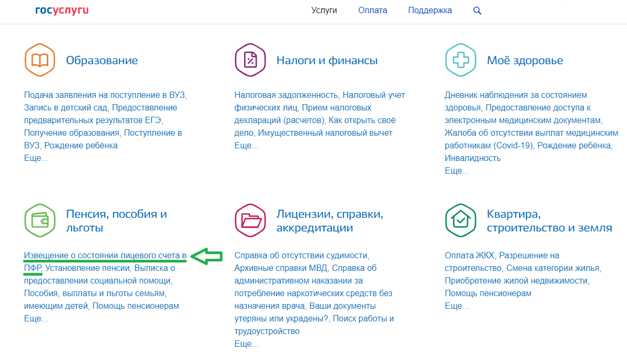Open Квартира, строительство и земля heading
Screen dimensions: 627x364
tap(550, 221)
